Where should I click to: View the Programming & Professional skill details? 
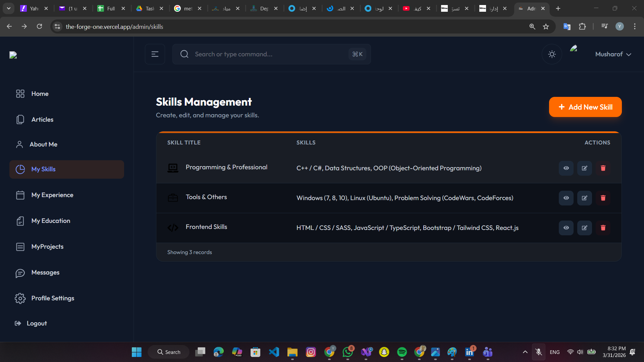click(566, 168)
